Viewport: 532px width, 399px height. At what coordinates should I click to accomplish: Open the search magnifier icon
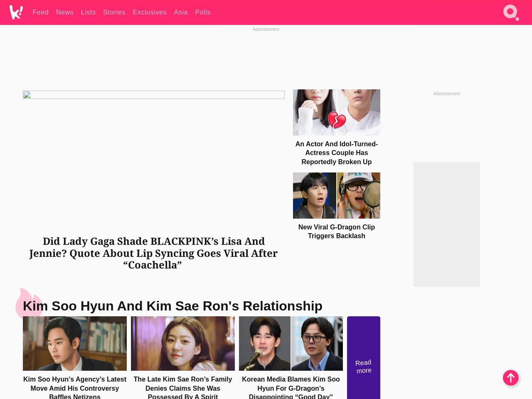click(511, 12)
